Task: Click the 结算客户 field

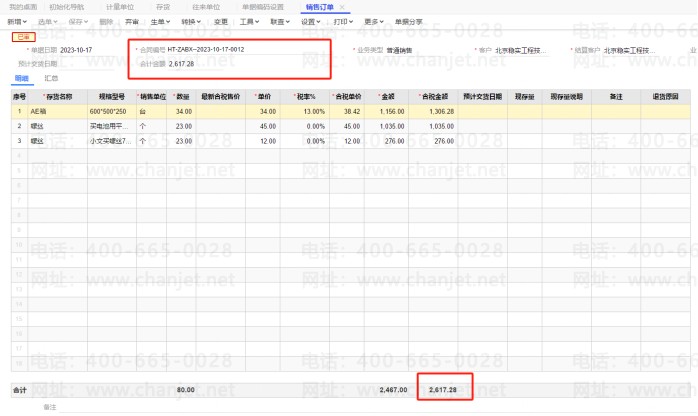Action: pos(629,50)
